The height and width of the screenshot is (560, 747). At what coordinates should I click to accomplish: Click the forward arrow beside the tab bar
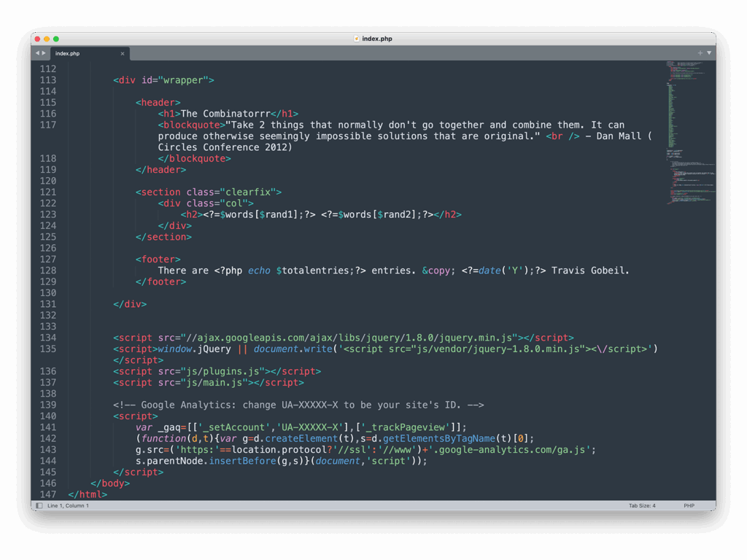(x=44, y=53)
